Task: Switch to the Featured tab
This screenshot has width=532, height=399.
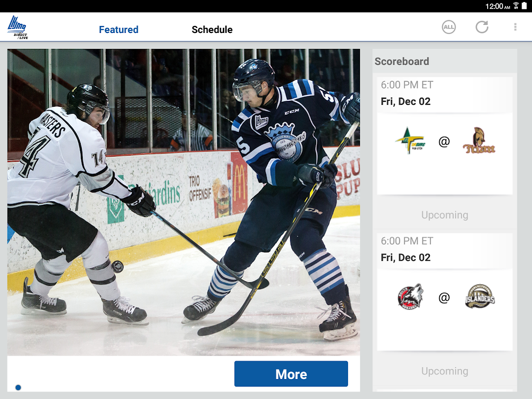Action: tap(118, 29)
